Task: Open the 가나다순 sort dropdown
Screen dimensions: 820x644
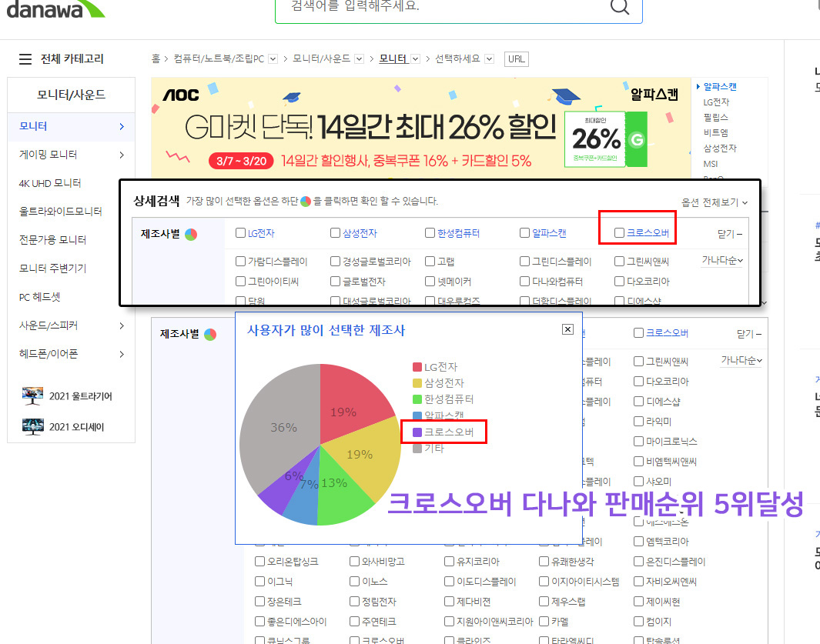Action: tap(721, 261)
